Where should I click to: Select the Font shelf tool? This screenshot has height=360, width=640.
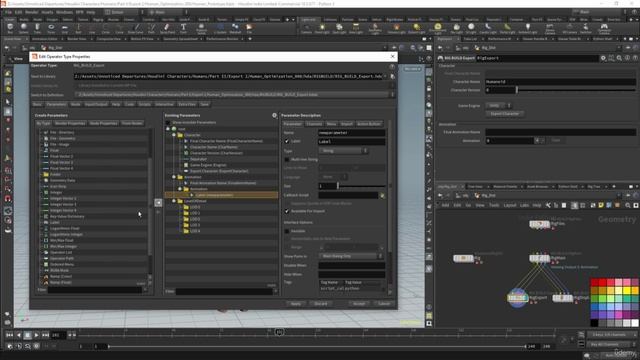point(183,28)
